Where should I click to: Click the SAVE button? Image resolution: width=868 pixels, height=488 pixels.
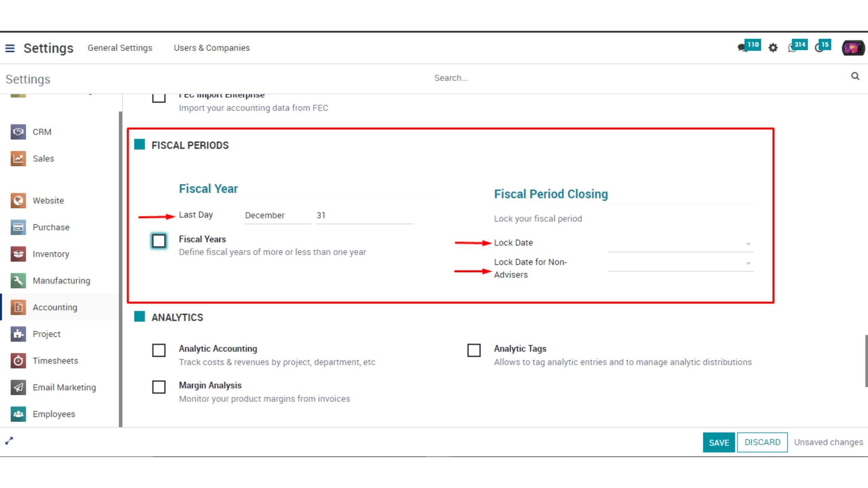tap(719, 442)
